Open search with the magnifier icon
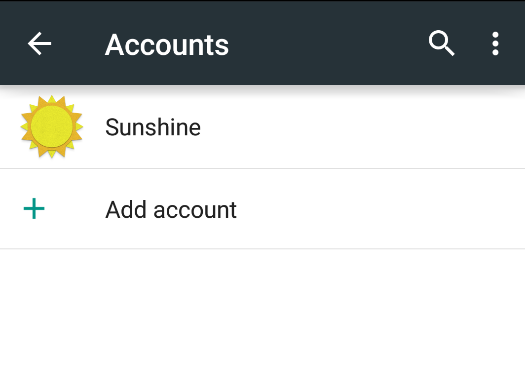Image resolution: width=525 pixels, height=372 pixels. pos(441,43)
